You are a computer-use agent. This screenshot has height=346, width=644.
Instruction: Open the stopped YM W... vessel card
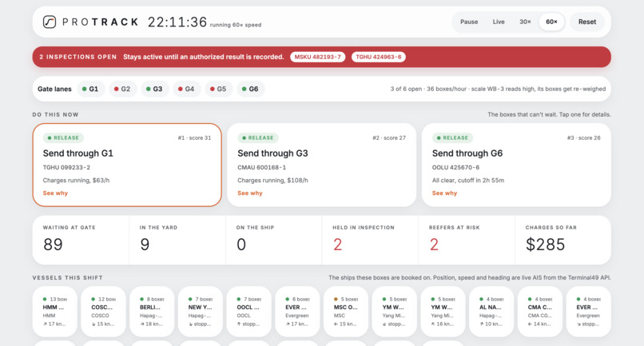coord(394,312)
